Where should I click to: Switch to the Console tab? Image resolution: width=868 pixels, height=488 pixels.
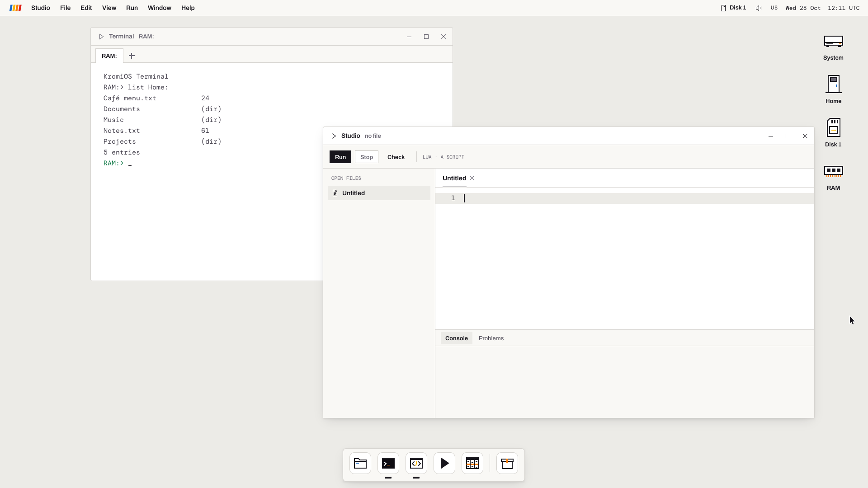point(457,338)
